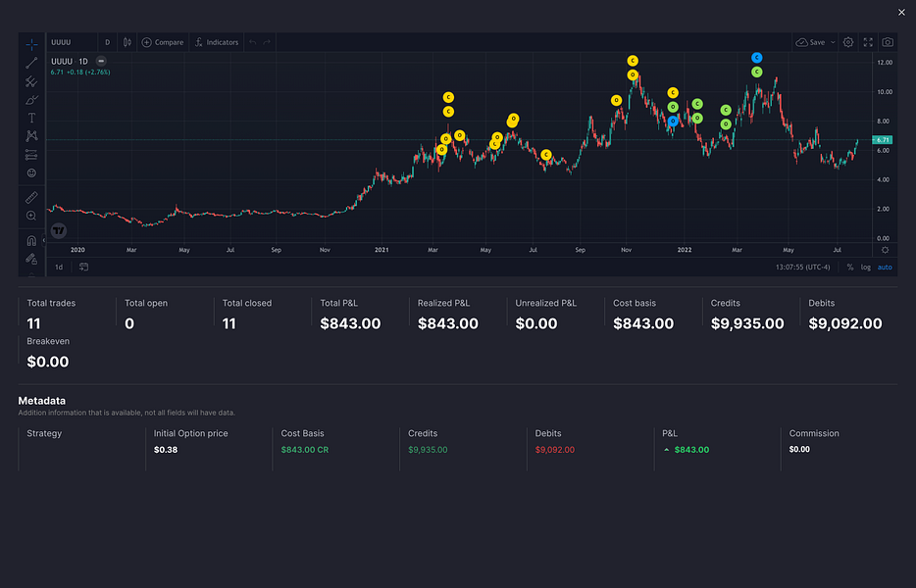The height and width of the screenshot is (588, 916).
Task: Collapse the P&L metadata value
Action: click(666, 449)
